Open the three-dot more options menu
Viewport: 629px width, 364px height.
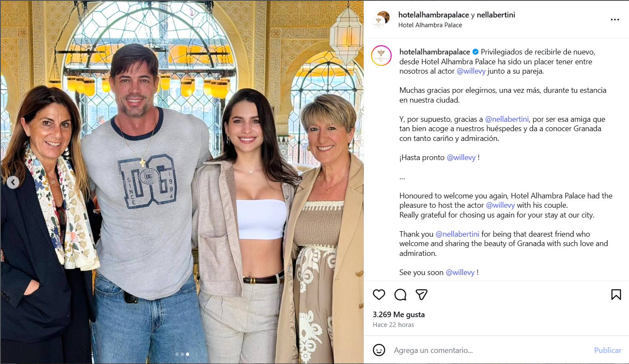tap(615, 20)
